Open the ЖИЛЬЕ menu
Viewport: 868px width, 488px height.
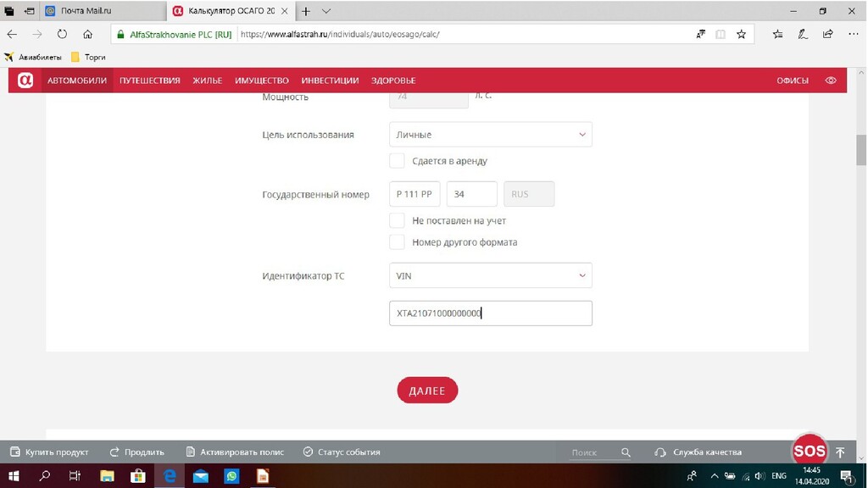(208, 80)
